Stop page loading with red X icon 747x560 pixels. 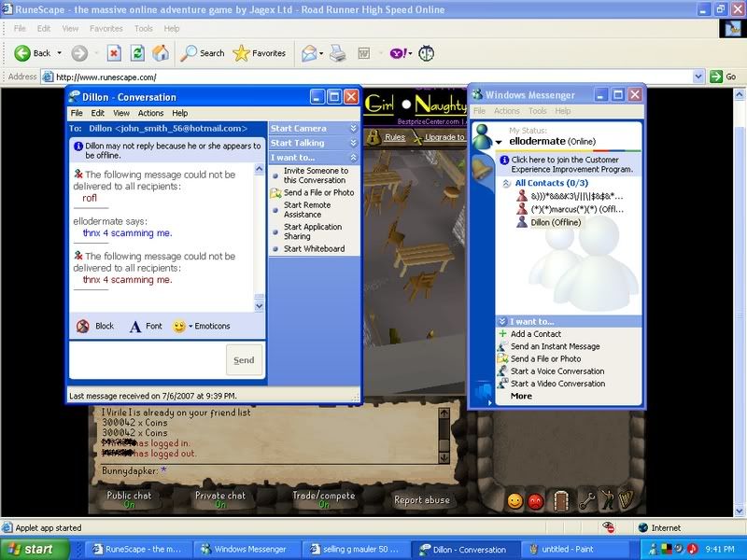coord(114,53)
